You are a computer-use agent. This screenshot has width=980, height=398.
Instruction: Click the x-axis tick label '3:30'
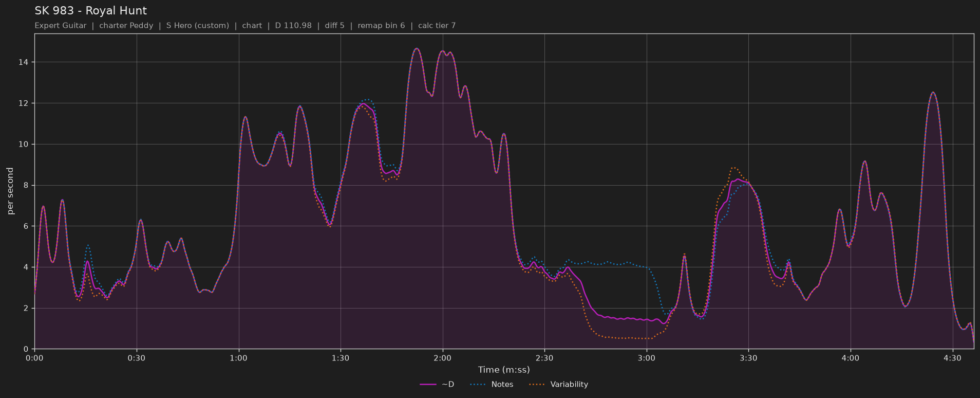pyautogui.click(x=748, y=358)
